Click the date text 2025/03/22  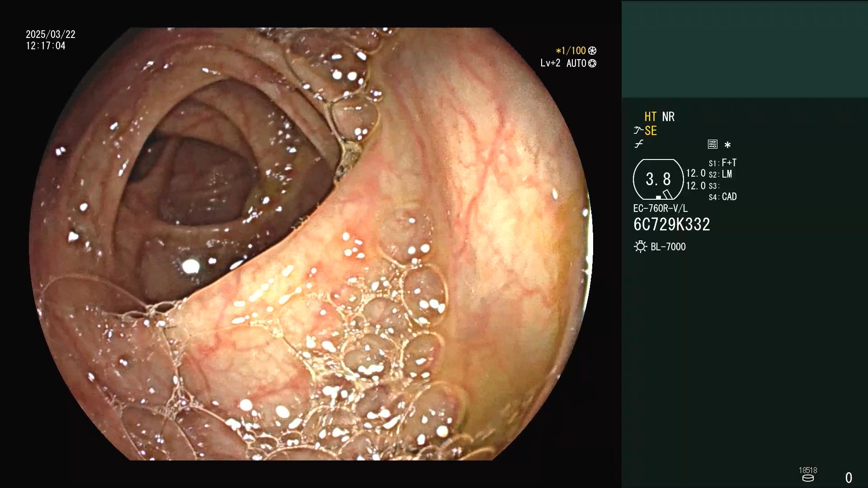(51, 34)
